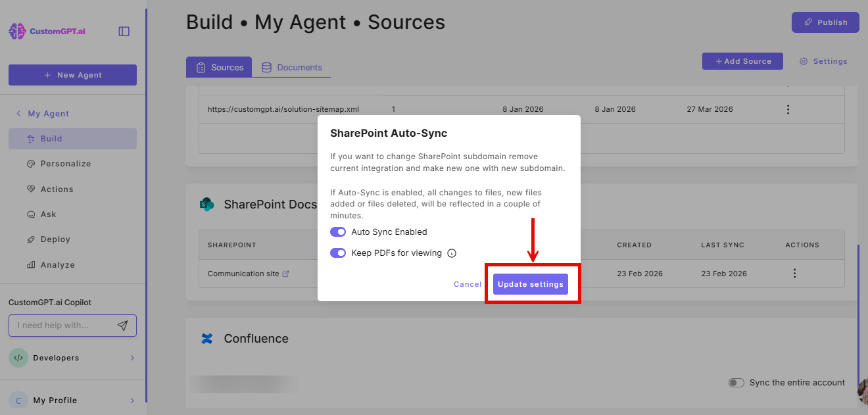Go back to My Agent

click(43, 114)
